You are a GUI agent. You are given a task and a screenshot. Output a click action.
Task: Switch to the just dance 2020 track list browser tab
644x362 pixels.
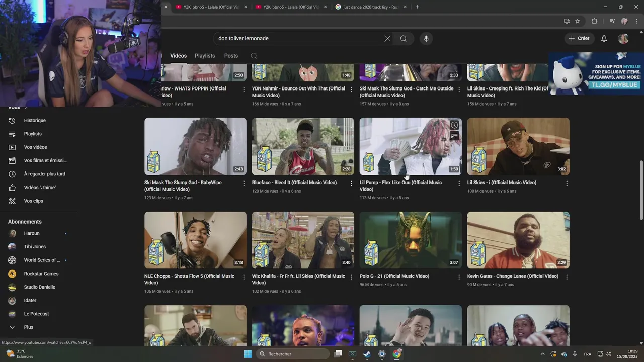pyautogui.click(x=370, y=7)
